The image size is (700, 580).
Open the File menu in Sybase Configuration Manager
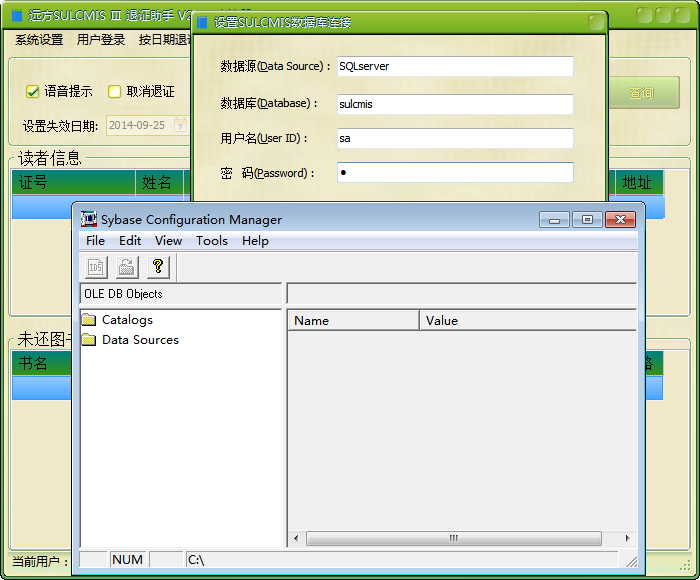(x=96, y=241)
